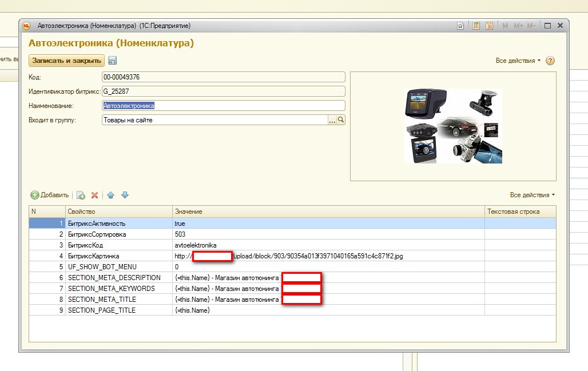Maximize the Автоэлектроника window
The height and width of the screenshot is (371, 588).
tap(547, 26)
